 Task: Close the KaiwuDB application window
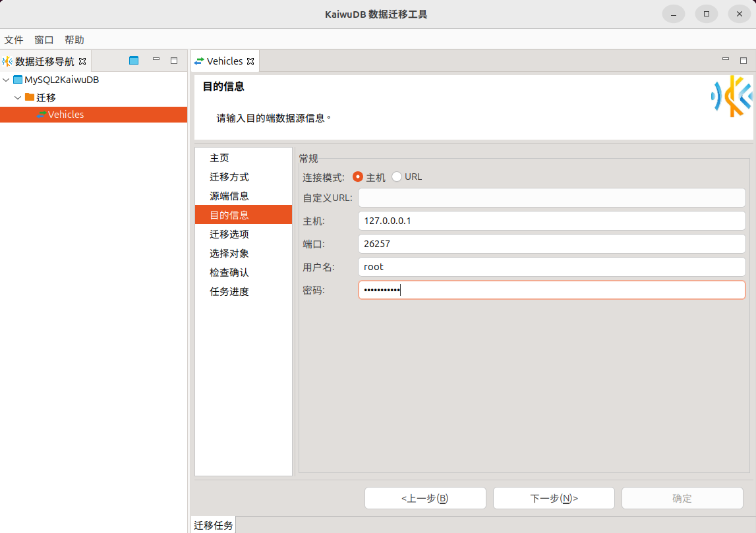pos(739,14)
